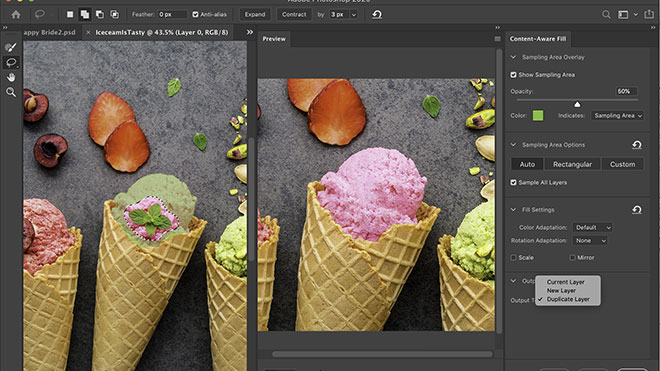The height and width of the screenshot is (371, 660).
Task: Choose Custom sampling area
Action: coord(623,164)
